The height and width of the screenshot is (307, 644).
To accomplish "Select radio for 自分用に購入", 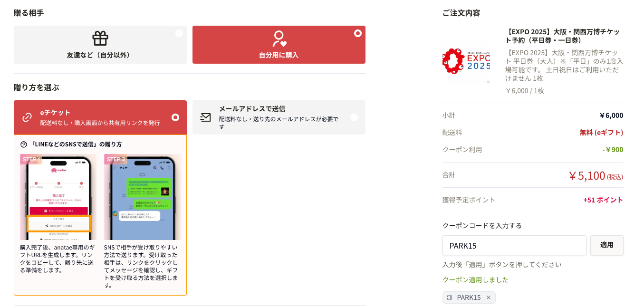I will pyautogui.click(x=358, y=33).
